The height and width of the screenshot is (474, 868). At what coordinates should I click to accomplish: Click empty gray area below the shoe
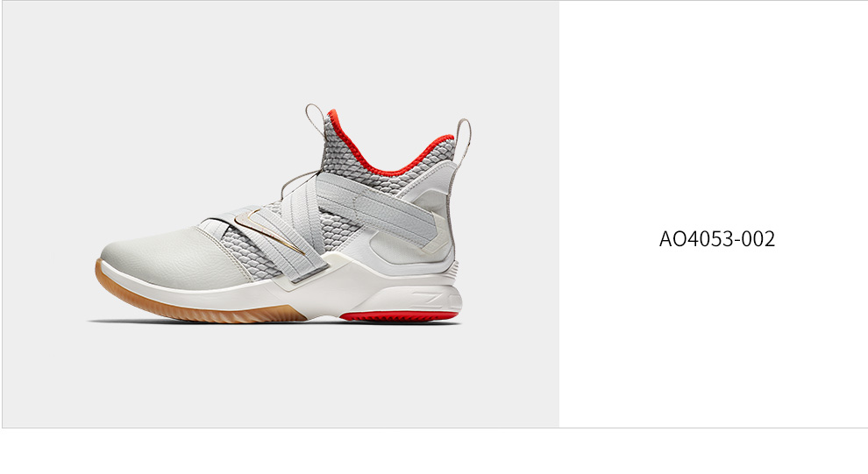(277, 376)
